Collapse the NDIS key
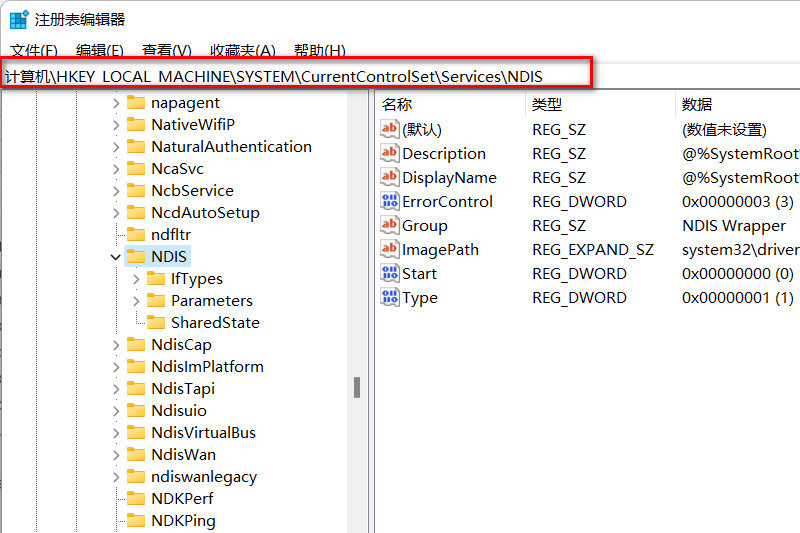Image resolution: width=800 pixels, height=533 pixels. point(116,257)
